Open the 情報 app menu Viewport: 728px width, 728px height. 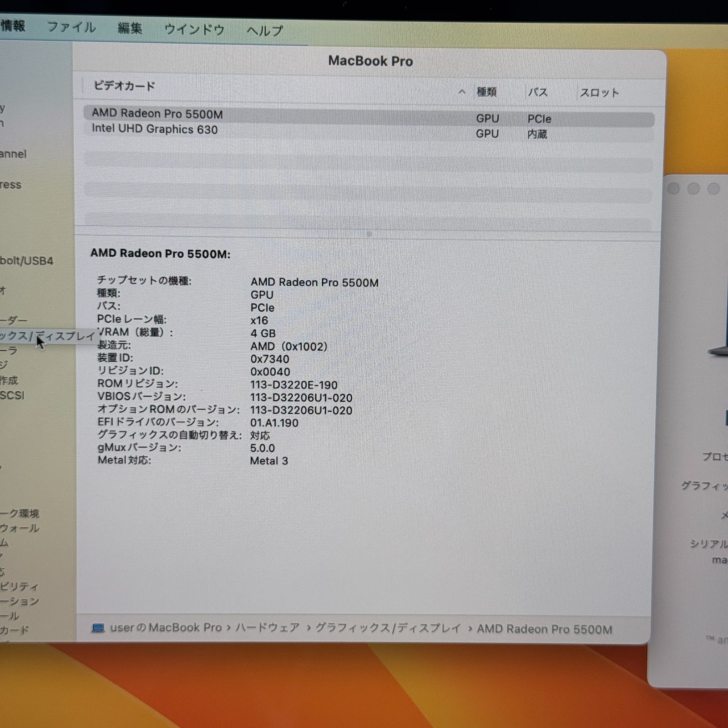click(x=13, y=26)
